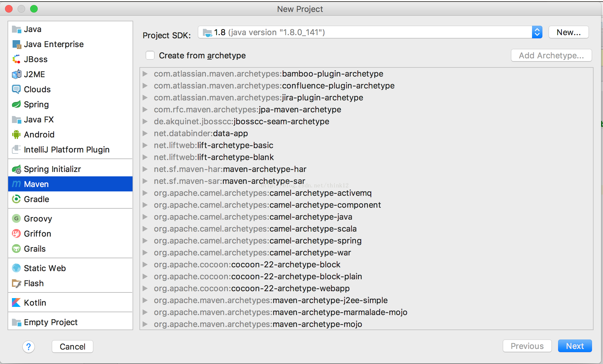Screen dimensions: 603x364
Task: Click the J2ME device icon
Action: [x=16, y=74]
